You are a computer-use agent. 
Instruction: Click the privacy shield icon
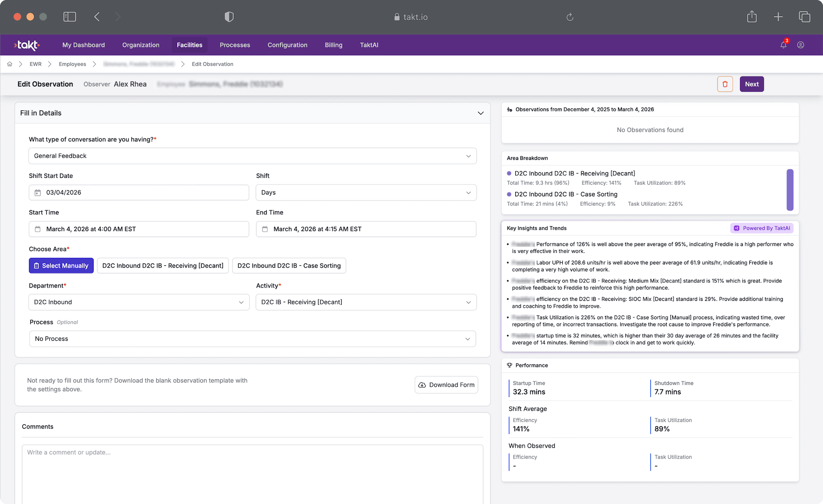point(229,17)
